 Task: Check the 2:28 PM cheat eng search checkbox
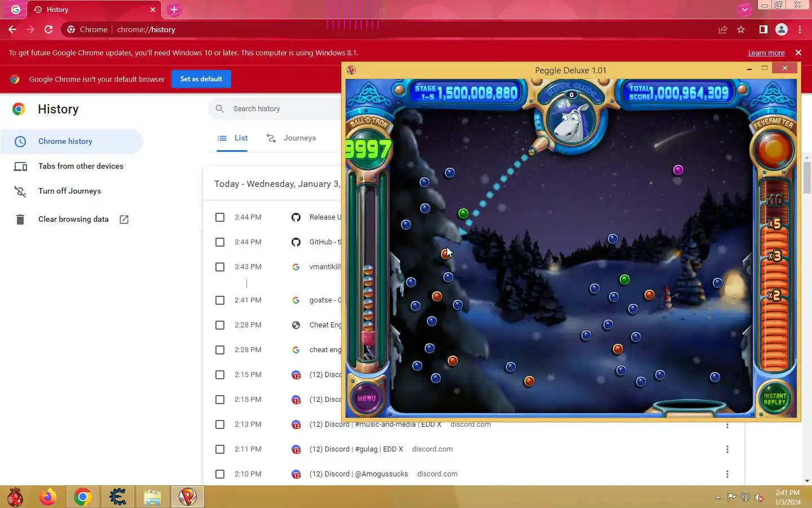pyautogui.click(x=220, y=350)
